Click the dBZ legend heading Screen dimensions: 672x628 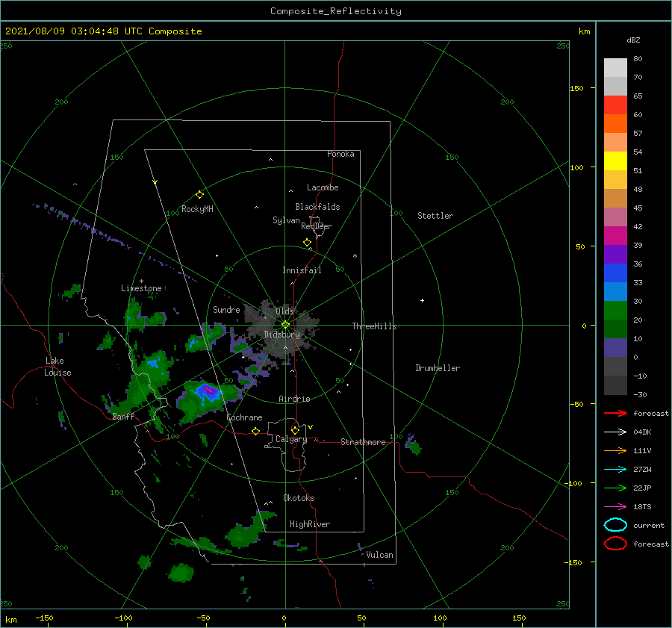click(x=633, y=40)
